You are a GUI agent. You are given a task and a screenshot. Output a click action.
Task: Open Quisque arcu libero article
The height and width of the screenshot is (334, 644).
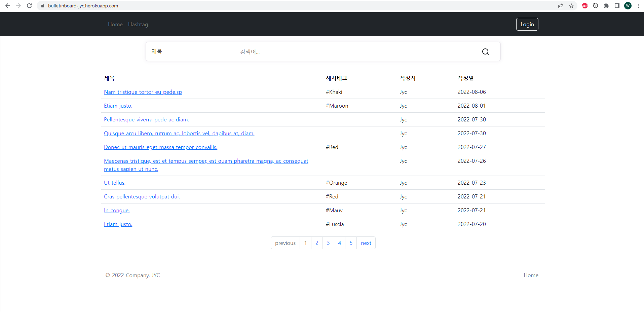[x=179, y=133]
